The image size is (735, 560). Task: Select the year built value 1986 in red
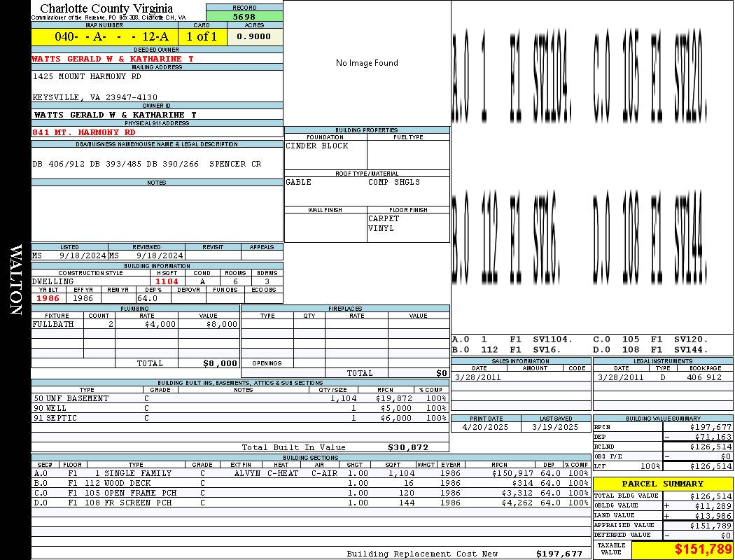tap(48, 298)
